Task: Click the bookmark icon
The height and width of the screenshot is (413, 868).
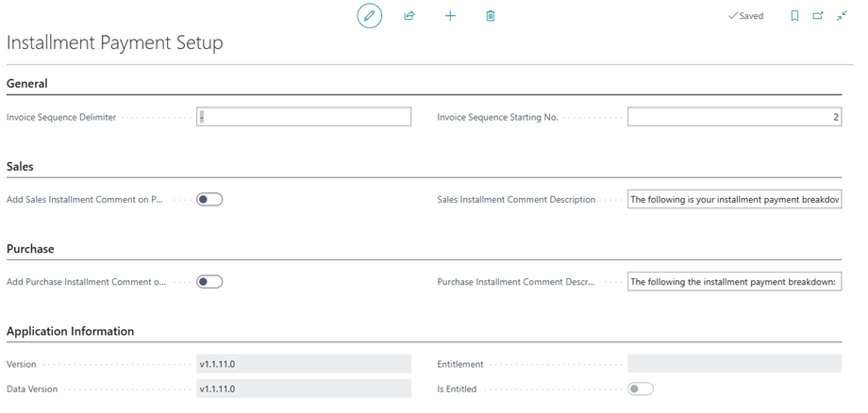Action: pos(794,16)
